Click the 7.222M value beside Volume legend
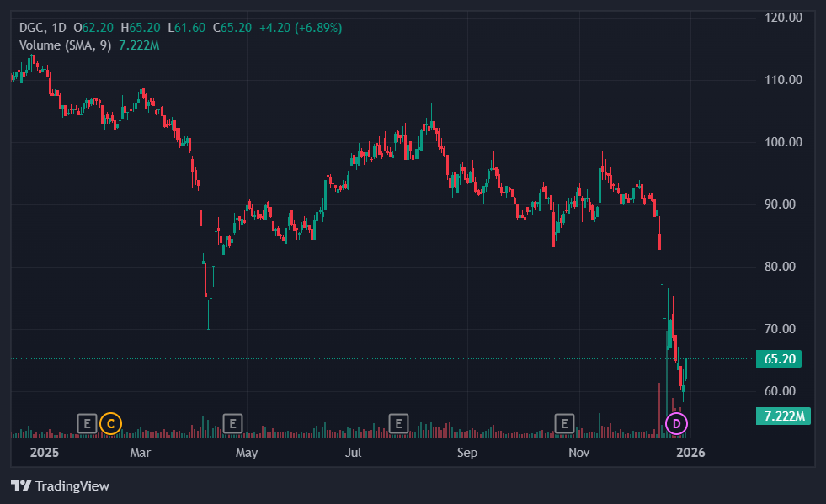The height and width of the screenshot is (504, 826). [x=139, y=45]
